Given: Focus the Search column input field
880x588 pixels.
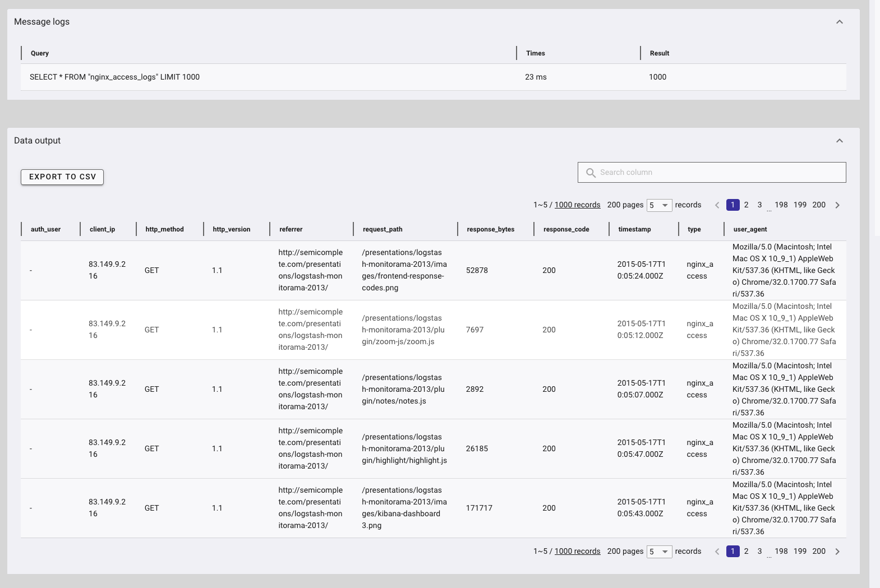Looking at the screenshot, I should click(712, 173).
